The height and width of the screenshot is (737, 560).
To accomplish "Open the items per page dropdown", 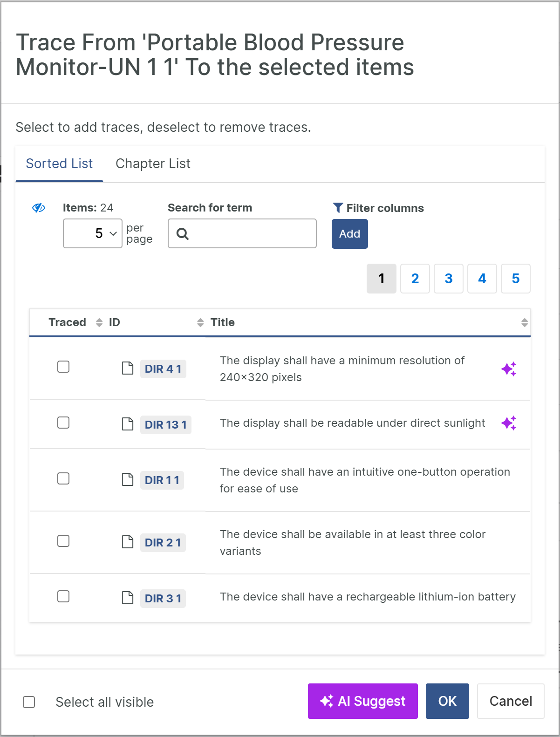I will [x=93, y=233].
